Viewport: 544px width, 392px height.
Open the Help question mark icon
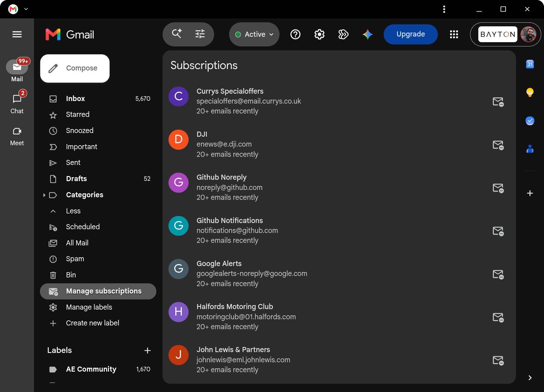pos(295,34)
